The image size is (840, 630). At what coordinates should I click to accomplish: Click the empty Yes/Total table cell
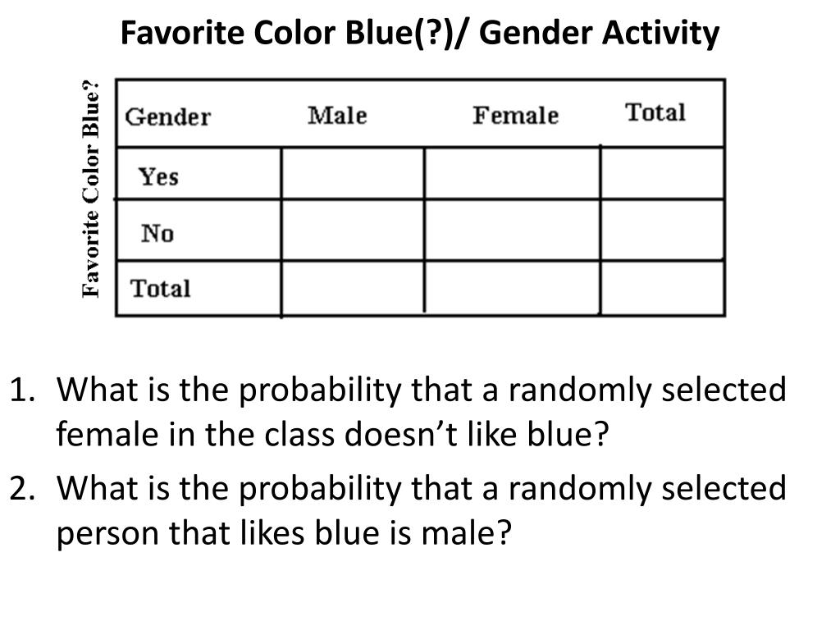pos(663,174)
